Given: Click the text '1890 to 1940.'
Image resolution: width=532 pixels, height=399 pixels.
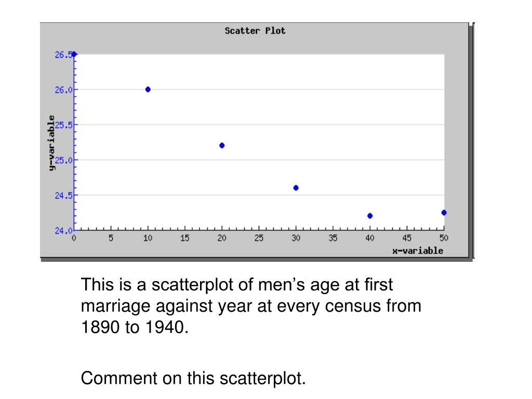Looking at the screenshot, I should [x=135, y=327].
